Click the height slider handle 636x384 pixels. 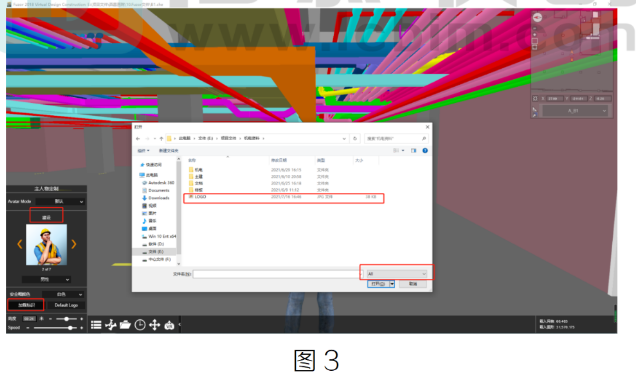point(66,319)
